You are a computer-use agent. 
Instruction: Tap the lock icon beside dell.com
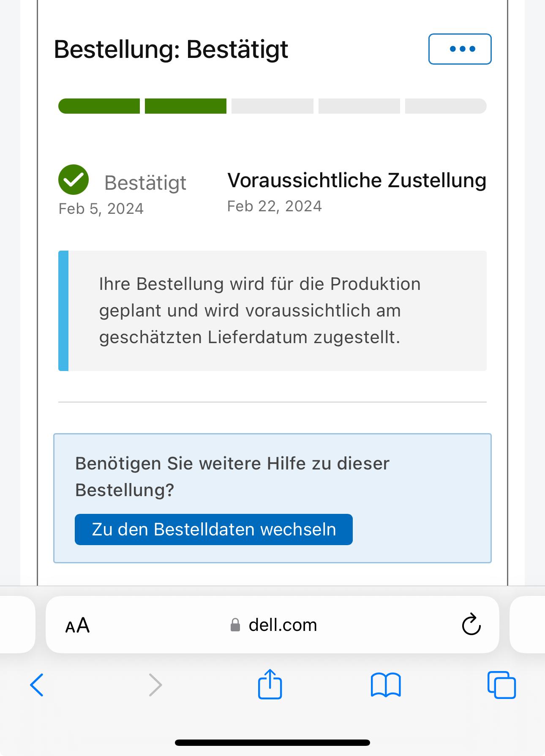235,625
